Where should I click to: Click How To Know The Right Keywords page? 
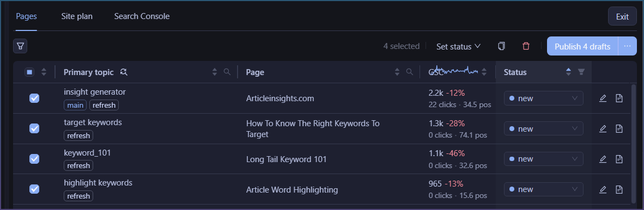pos(313,129)
